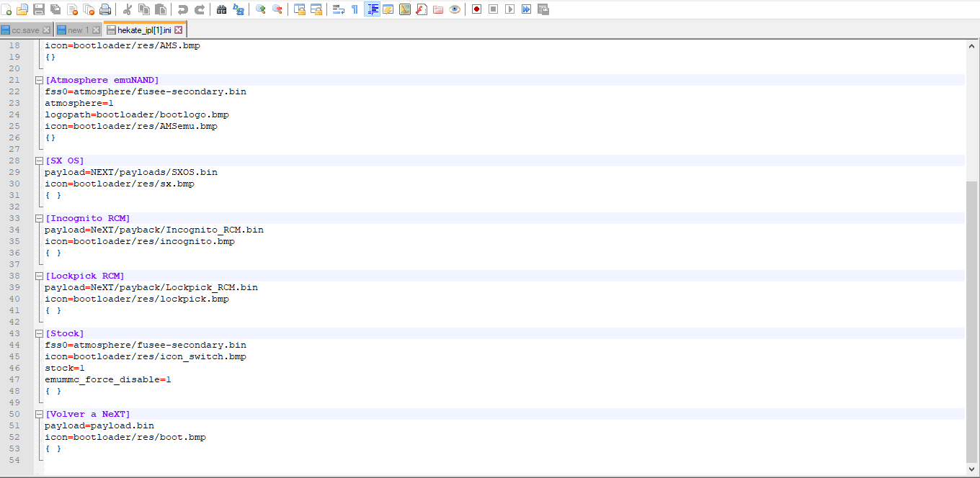This screenshot has width=980, height=478.
Task: Click the line payload=NeXT/payback/Lockpick_RCM.bin
Action: point(151,288)
